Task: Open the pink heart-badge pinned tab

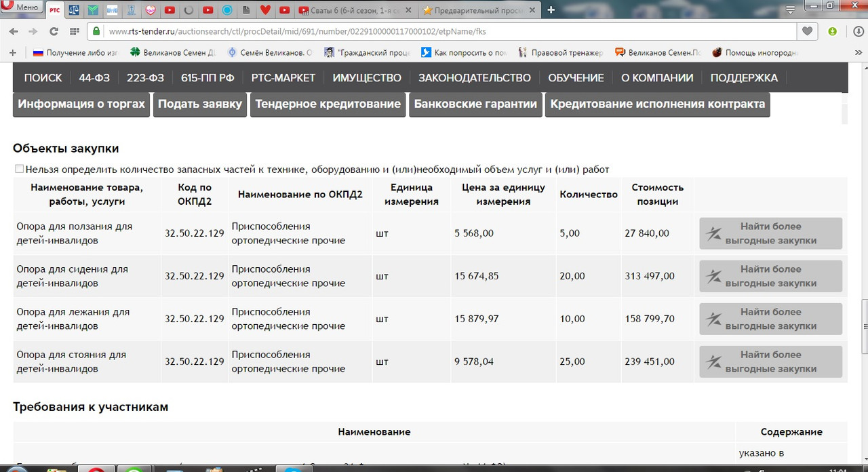Action: (x=151, y=9)
